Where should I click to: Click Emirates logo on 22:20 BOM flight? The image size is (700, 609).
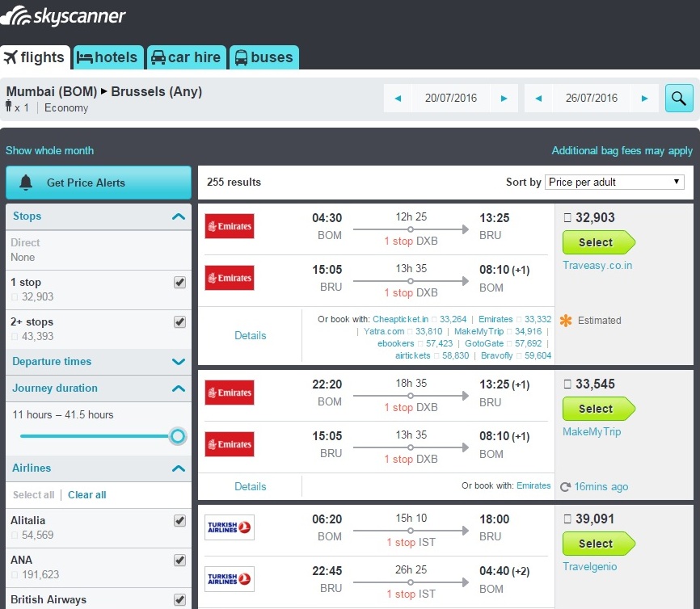(230, 393)
